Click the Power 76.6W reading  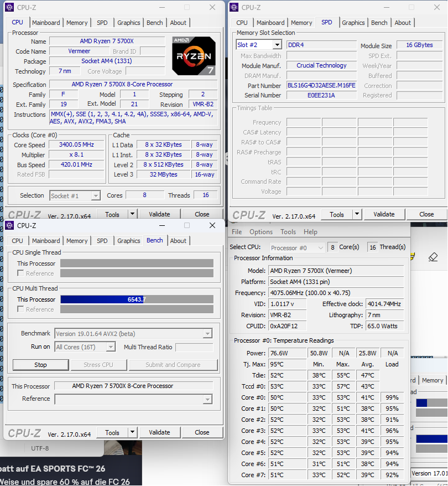tap(287, 353)
